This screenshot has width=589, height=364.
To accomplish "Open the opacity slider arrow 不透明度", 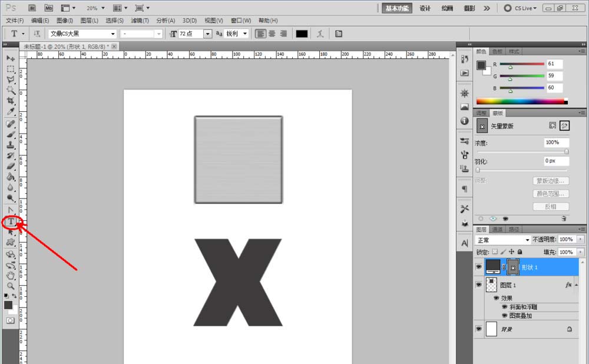I will (x=581, y=239).
